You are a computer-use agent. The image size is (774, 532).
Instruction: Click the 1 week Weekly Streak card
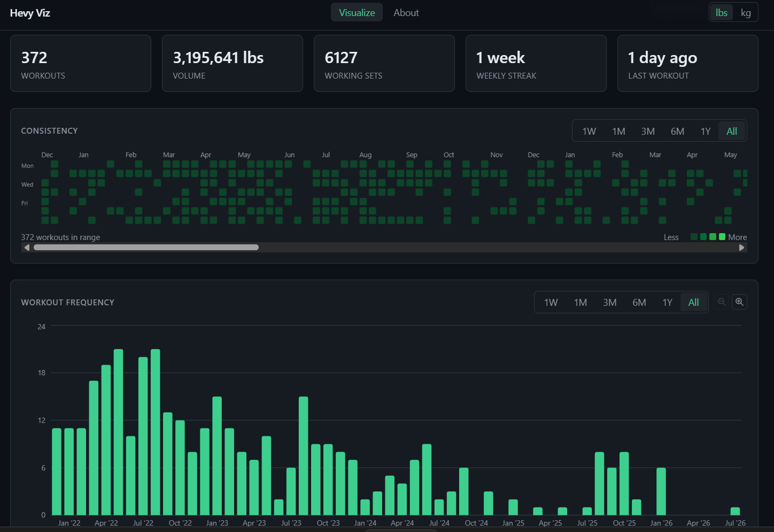pyautogui.click(x=536, y=64)
